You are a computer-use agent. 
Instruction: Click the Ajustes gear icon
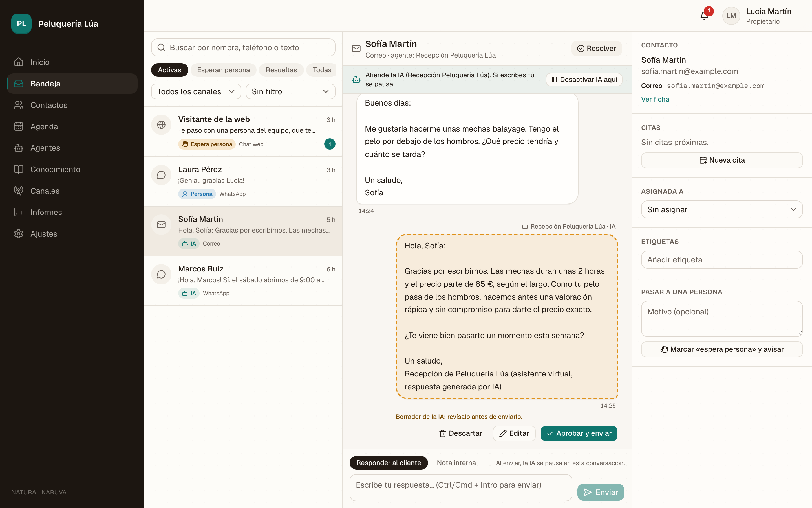pos(18,234)
